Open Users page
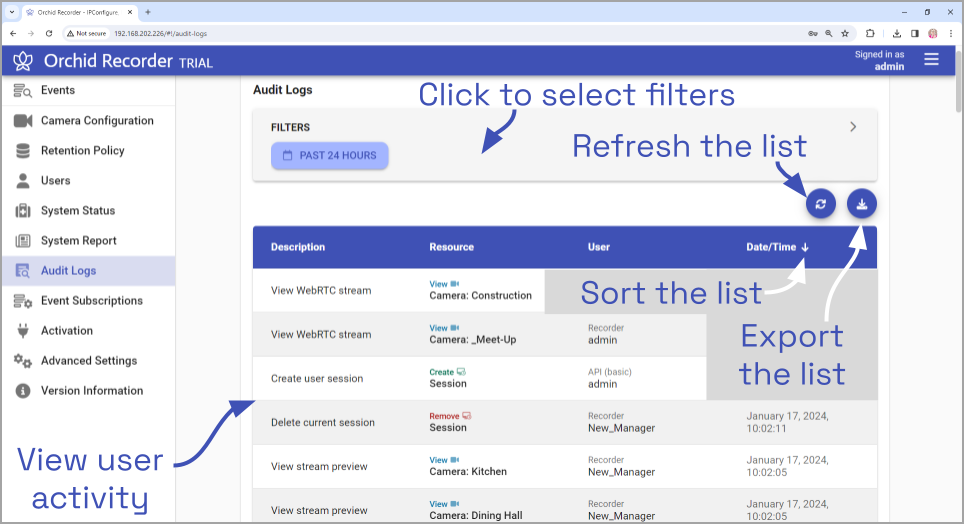964x524 pixels. (55, 181)
